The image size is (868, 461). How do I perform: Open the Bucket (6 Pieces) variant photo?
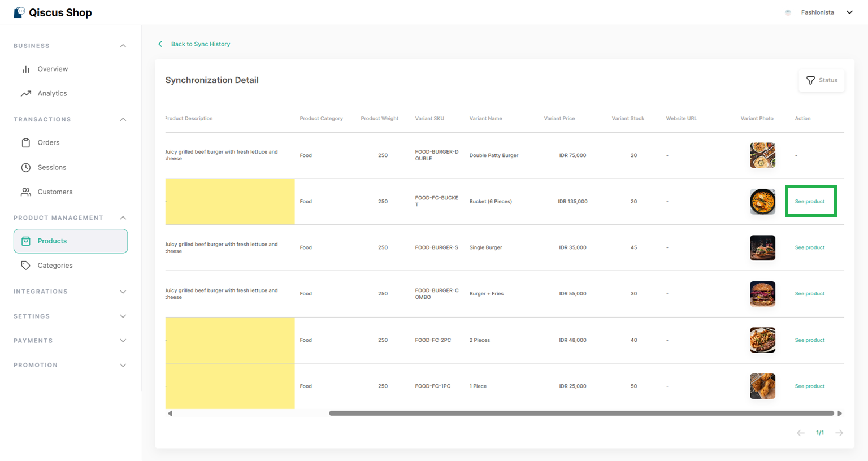coord(762,202)
